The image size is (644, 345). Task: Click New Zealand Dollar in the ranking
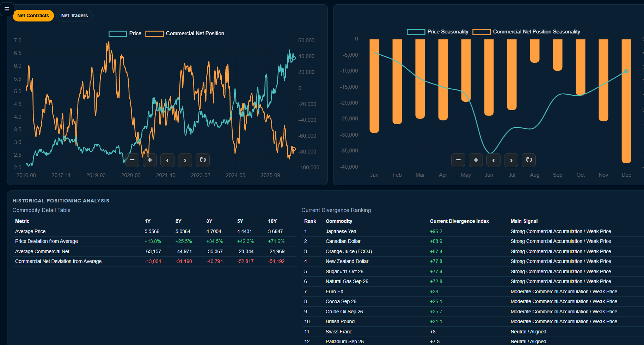tap(347, 261)
